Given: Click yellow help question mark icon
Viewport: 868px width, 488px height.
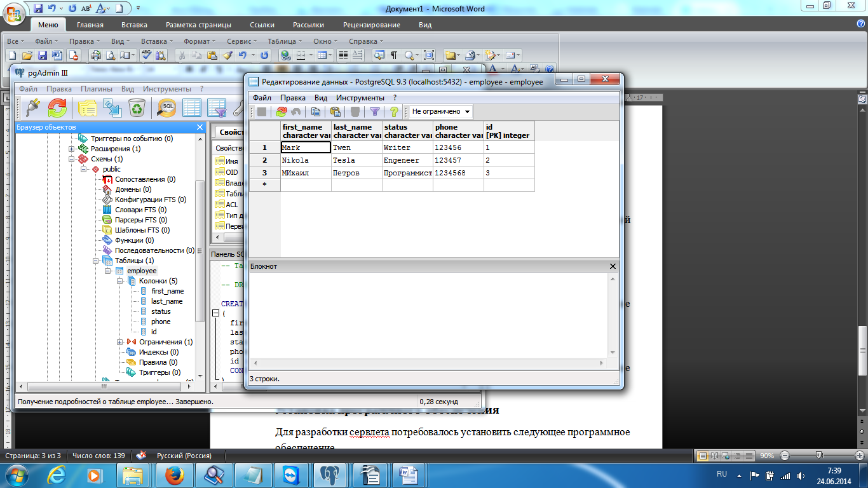Looking at the screenshot, I should (394, 112).
